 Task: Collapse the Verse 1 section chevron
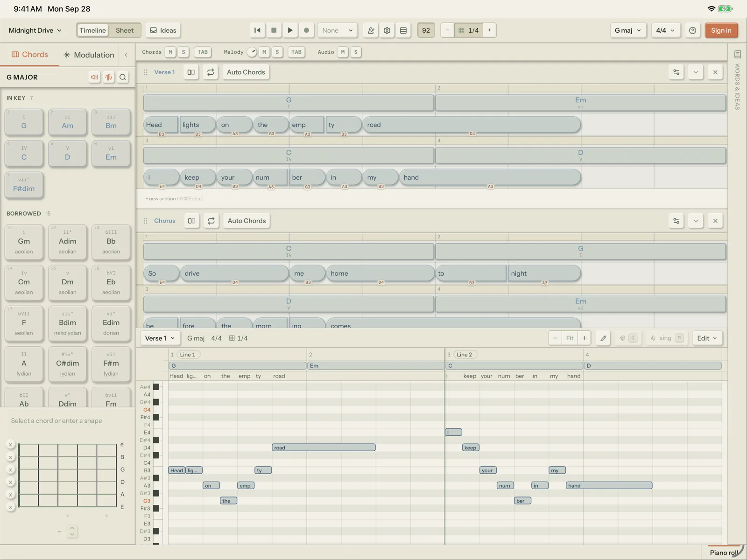coord(696,72)
